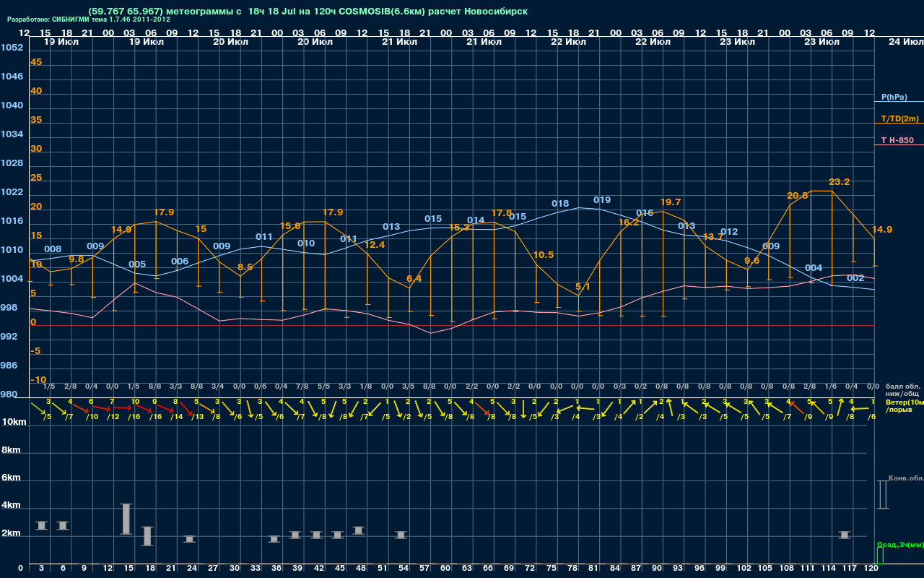
Task: Click forecast hour 102 on bottom axis
Action: (744, 569)
